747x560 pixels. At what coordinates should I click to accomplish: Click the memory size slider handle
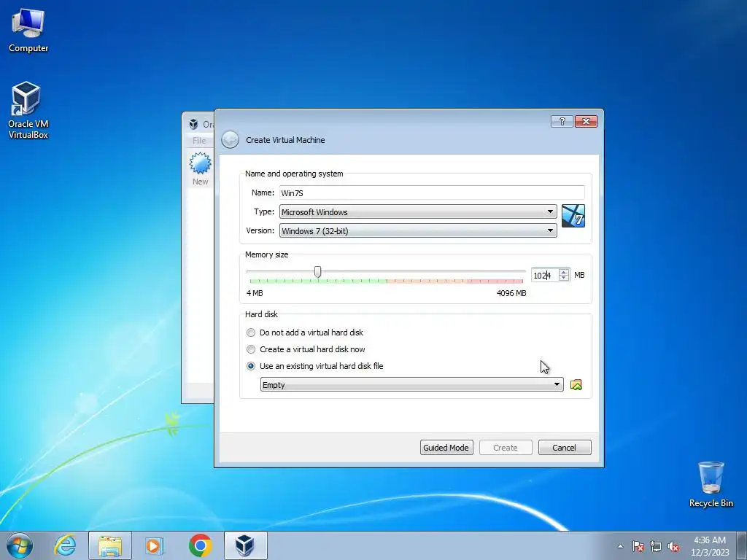point(318,272)
